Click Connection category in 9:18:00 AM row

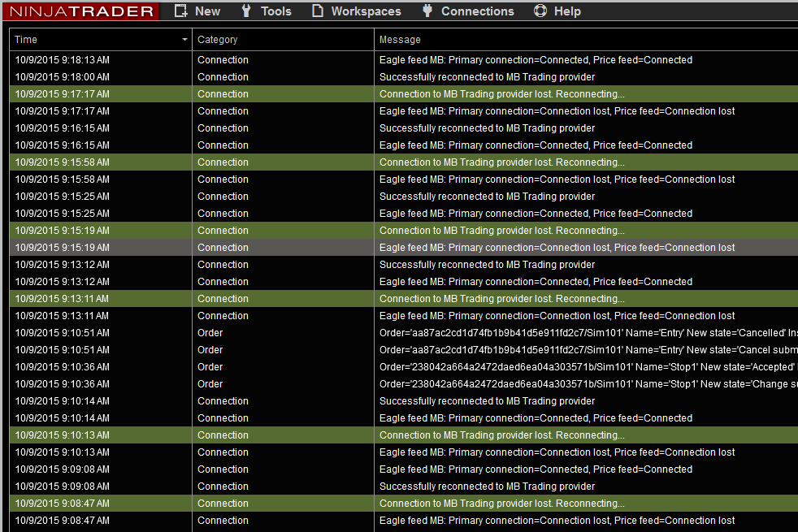tap(223, 77)
